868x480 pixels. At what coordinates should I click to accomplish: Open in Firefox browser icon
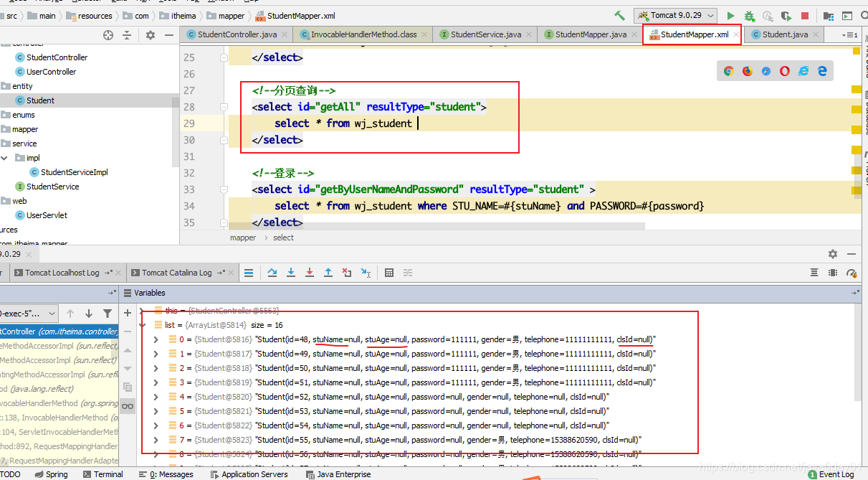(x=748, y=70)
